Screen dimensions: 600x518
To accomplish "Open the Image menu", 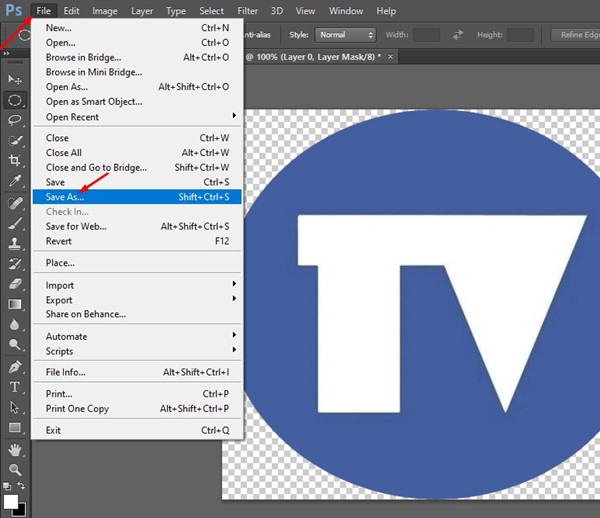I will point(104,11).
